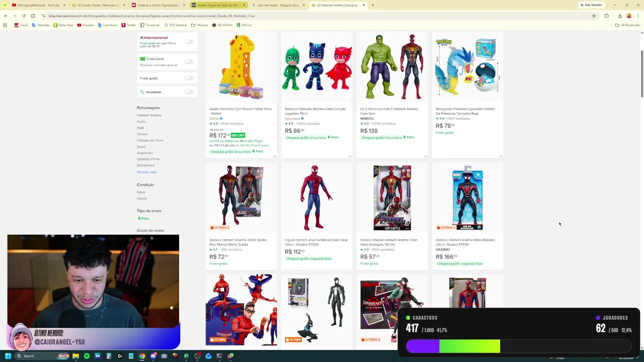Open the Dólar Hoje bookmark
The width and height of the screenshot is (644, 362).
tap(63, 25)
